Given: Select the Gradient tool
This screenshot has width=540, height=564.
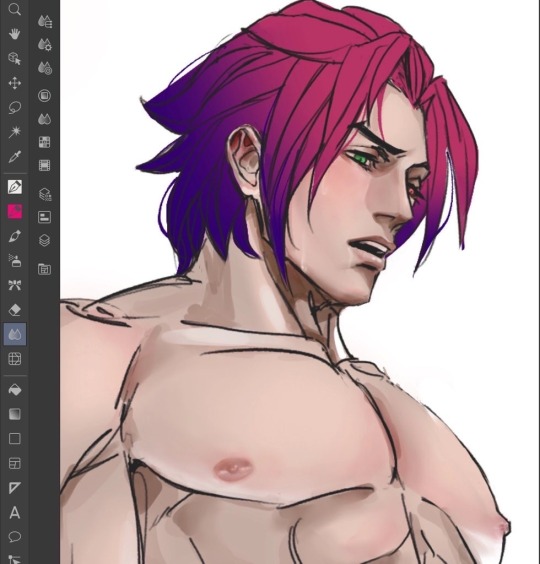Looking at the screenshot, I should coord(14,414).
